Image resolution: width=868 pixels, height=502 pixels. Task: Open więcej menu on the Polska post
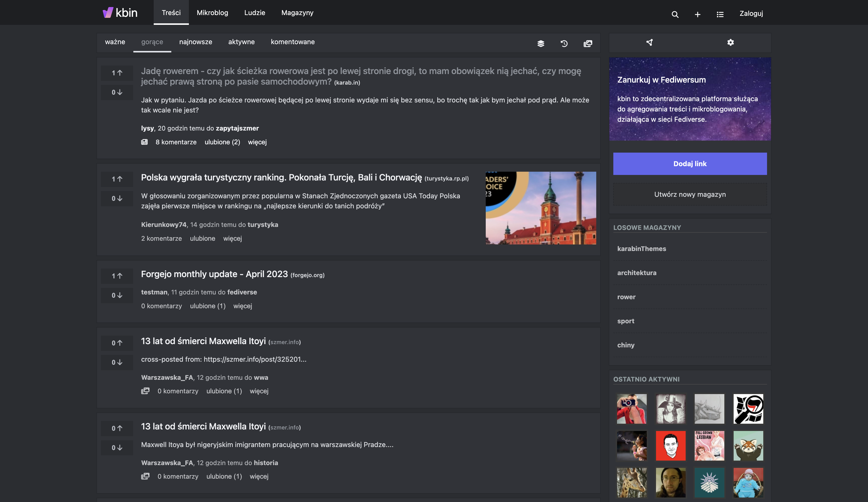pyautogui.click(x=233, y=238)
